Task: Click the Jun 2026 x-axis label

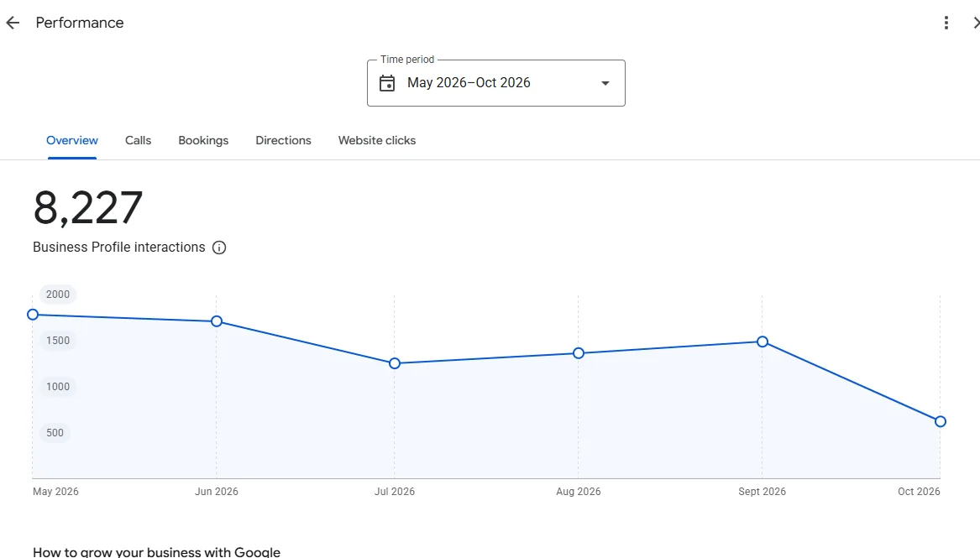Action: [x=217, y=492]
